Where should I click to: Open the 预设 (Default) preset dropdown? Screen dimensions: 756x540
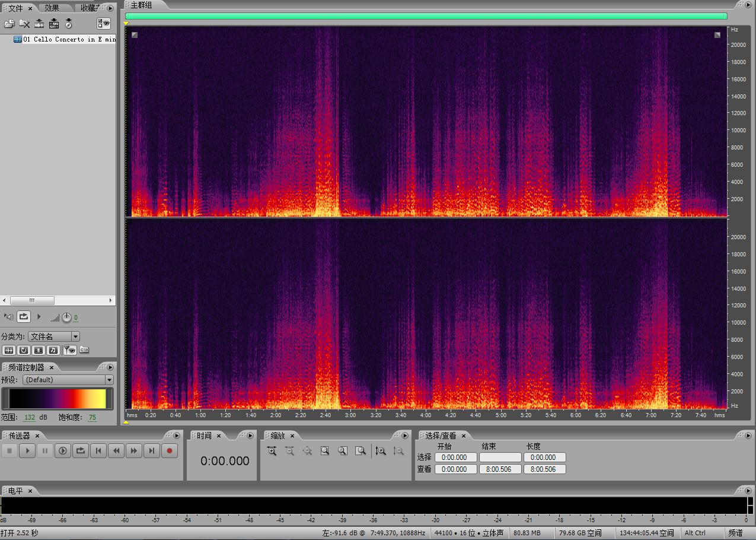pos(109,380)
